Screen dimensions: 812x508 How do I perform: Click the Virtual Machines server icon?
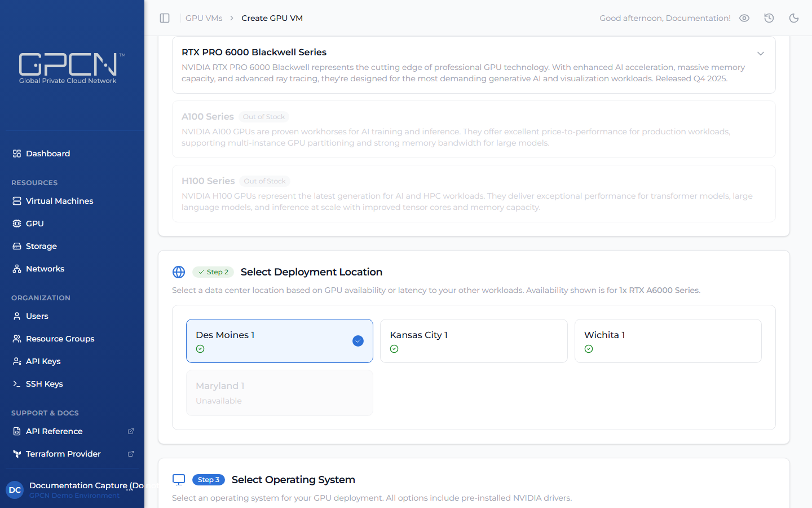point(17,201)
